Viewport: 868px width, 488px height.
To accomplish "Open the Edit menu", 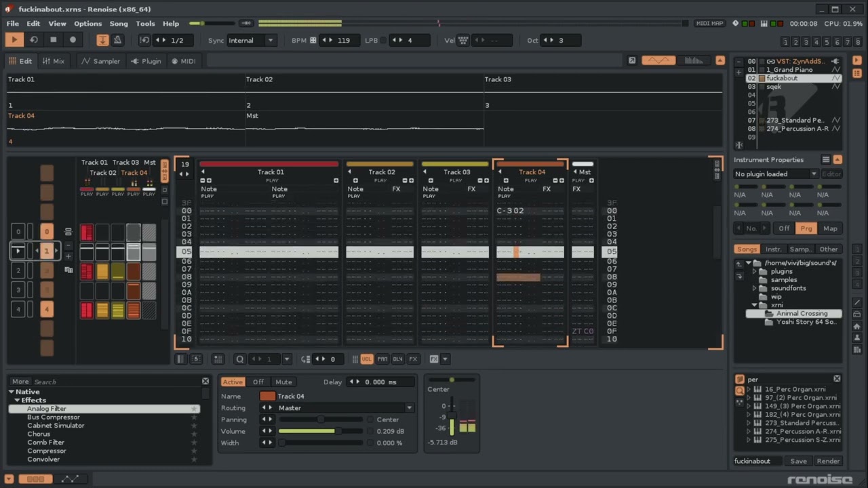I will pos(33,24).
